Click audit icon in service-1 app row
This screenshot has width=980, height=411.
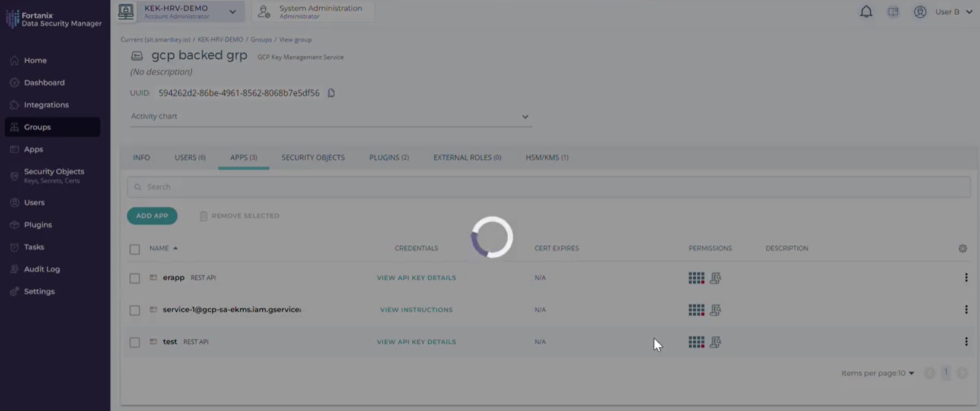(715, 310)
